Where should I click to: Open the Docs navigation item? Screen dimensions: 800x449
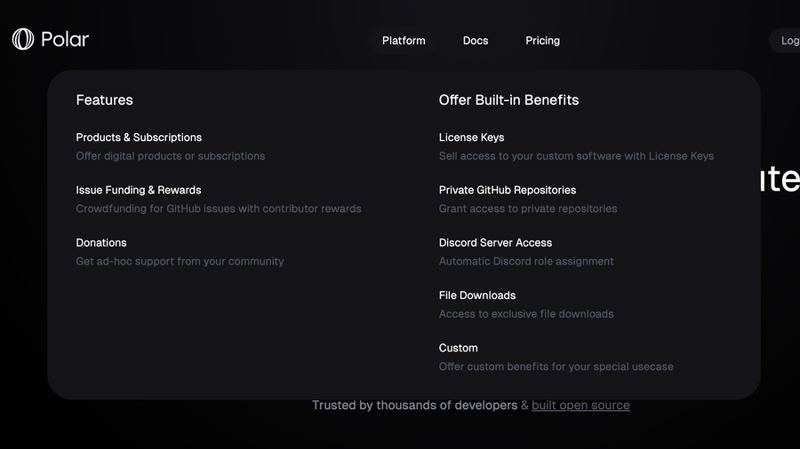click(x=475, y=41)
